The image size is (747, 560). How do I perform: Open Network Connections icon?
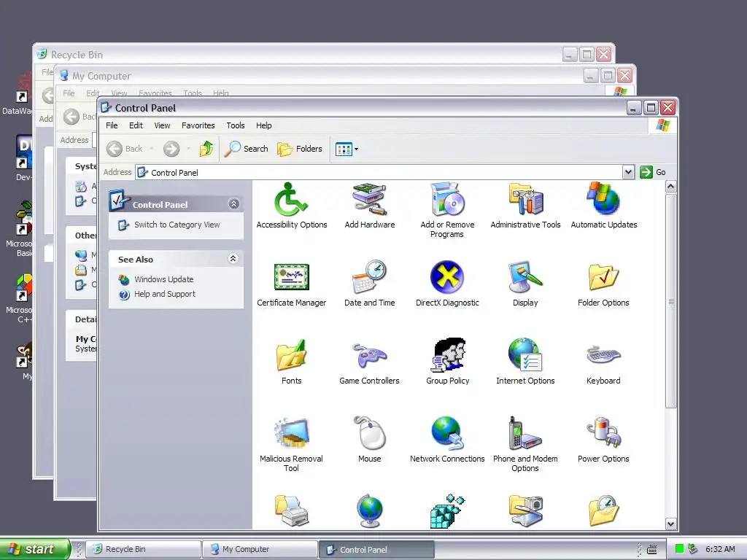(447, 440)
